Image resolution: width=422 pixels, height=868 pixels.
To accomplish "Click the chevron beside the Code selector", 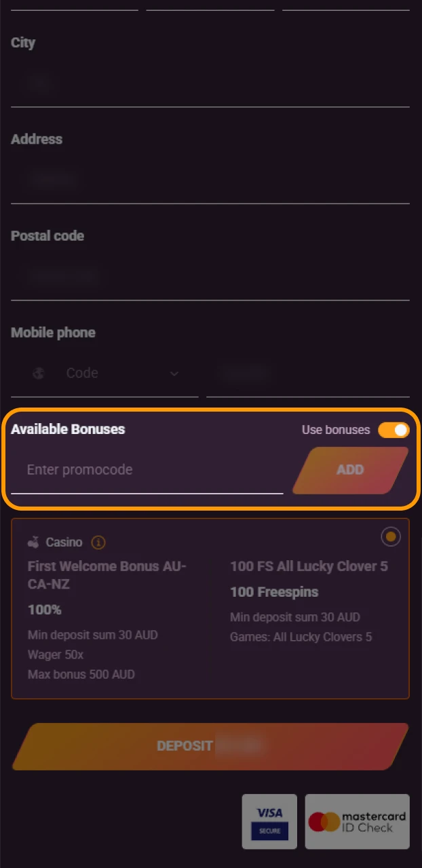I will pos(174,374).
